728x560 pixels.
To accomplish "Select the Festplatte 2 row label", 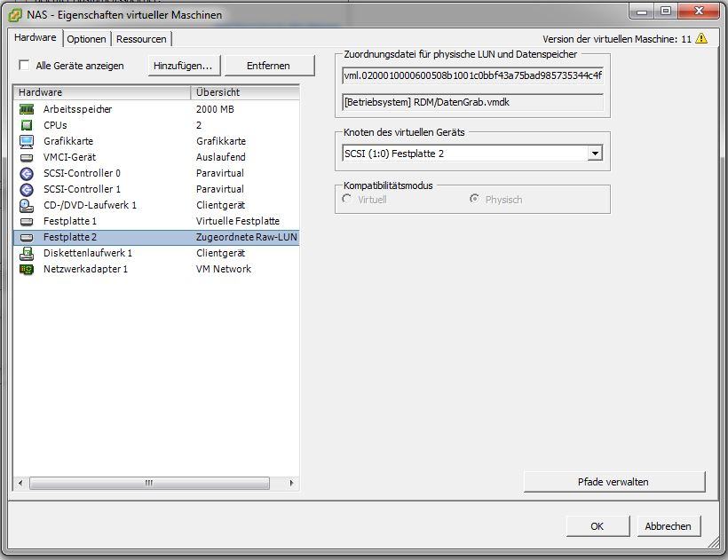I will tap(70, 237).
